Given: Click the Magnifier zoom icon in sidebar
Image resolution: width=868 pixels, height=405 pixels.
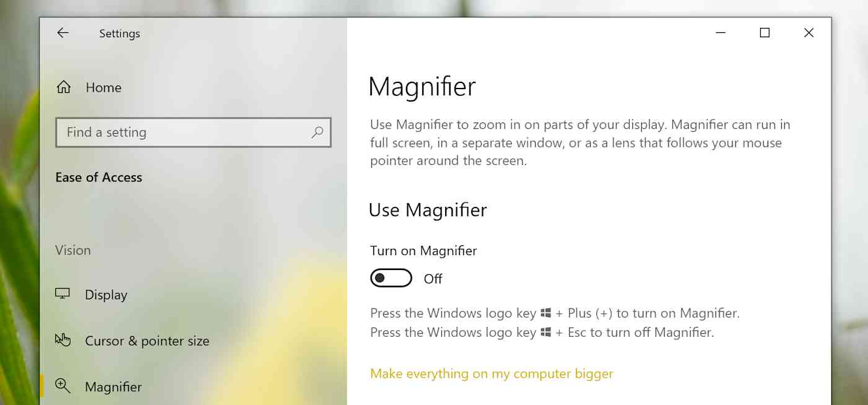Looking at the screenshot, I should [63, 386].
